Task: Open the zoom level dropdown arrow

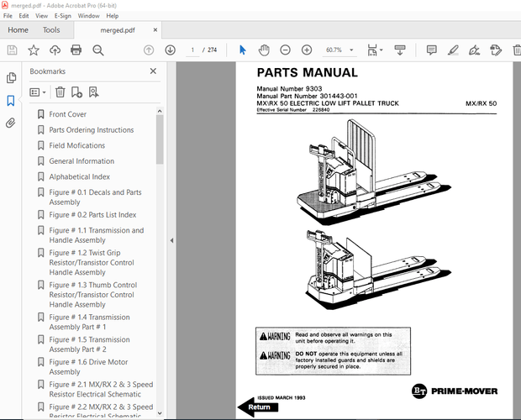Action: [351, 50]
